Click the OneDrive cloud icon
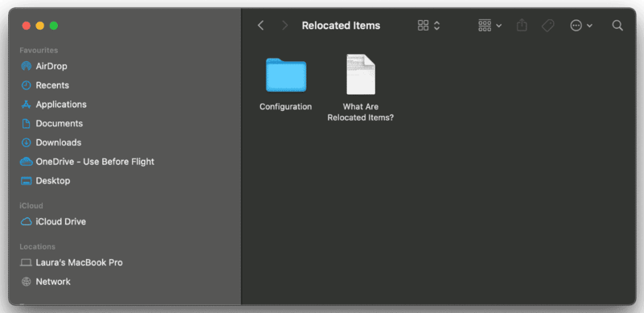This screenshot has width=644, height=313. click(26, 162)
